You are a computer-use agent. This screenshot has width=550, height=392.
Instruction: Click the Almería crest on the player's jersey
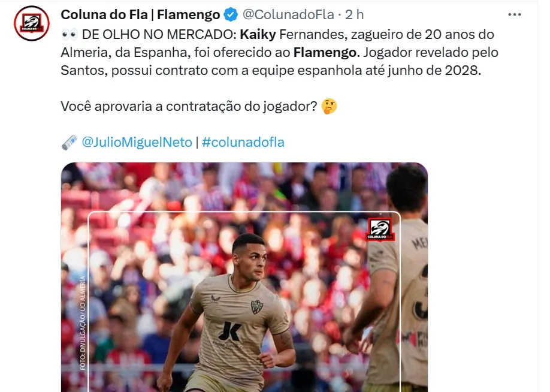click(x=257, y=306)
